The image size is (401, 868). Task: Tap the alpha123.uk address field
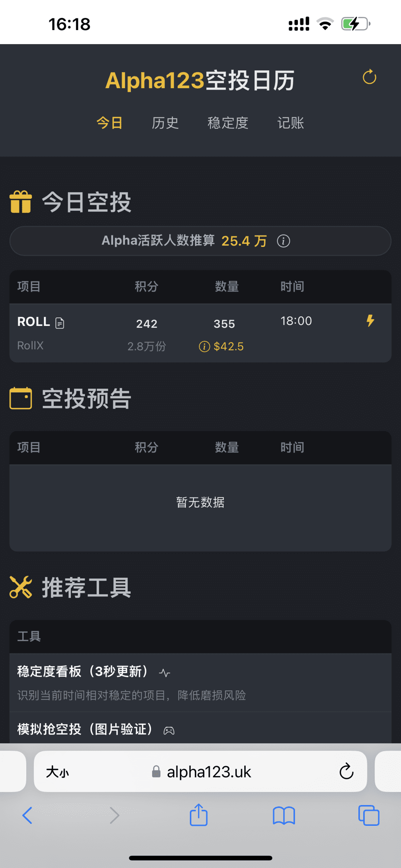pos(208,772)
